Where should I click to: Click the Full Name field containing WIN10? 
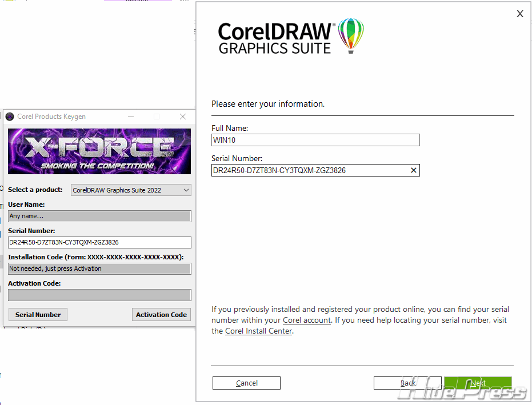[315, 140]
